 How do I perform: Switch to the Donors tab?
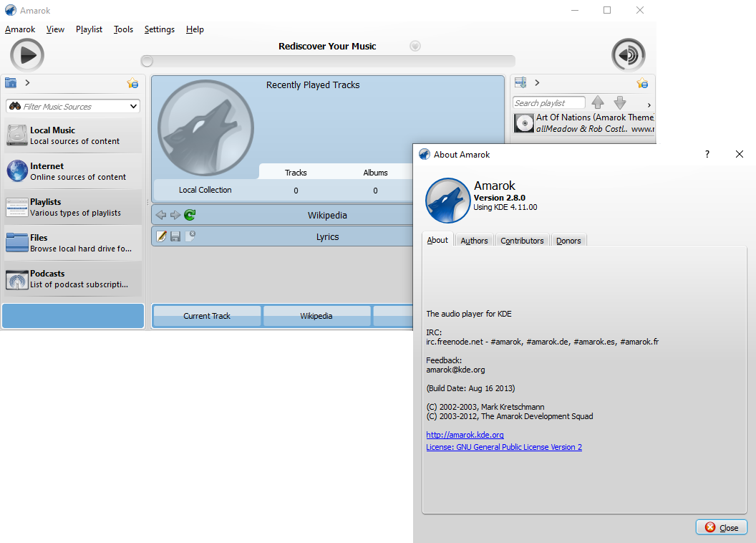click(x=568, y=241)
